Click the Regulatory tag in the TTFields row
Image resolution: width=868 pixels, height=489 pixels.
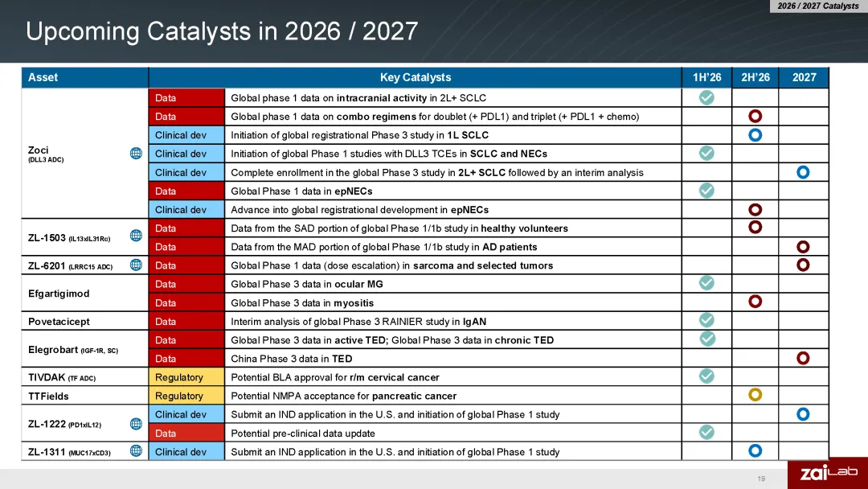[x=186, y=396]
